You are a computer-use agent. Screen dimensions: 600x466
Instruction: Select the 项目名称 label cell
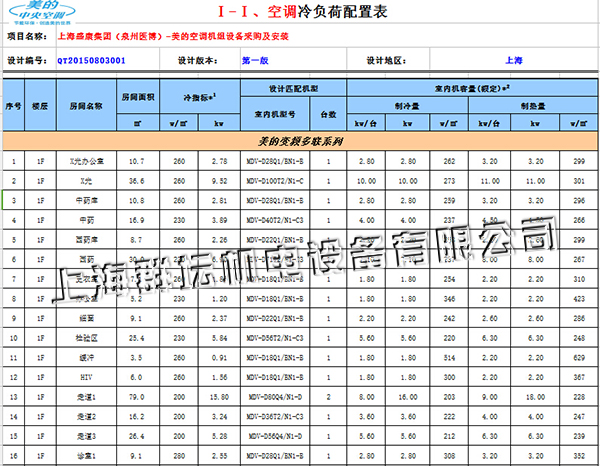pos(27,36)
